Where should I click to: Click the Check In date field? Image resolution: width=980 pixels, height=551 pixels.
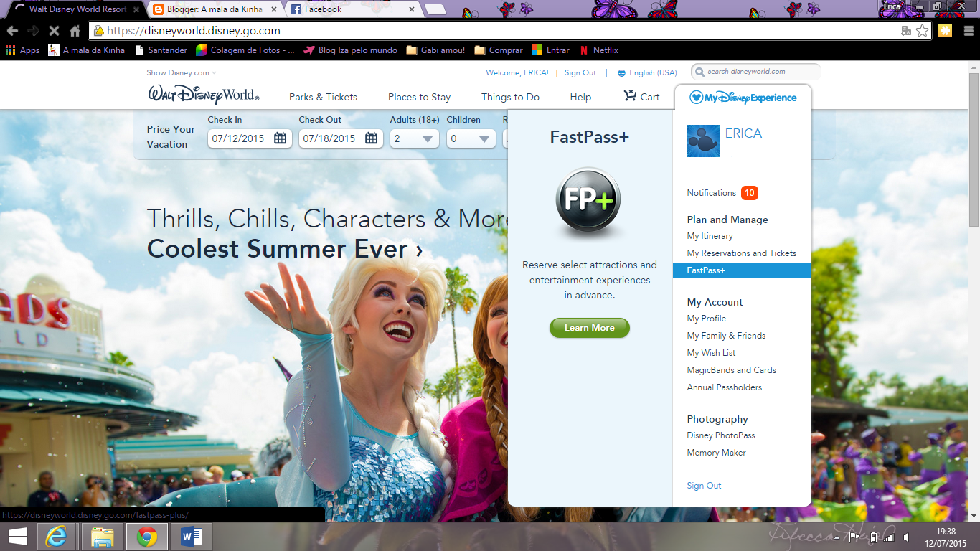[x=249, y=138]
